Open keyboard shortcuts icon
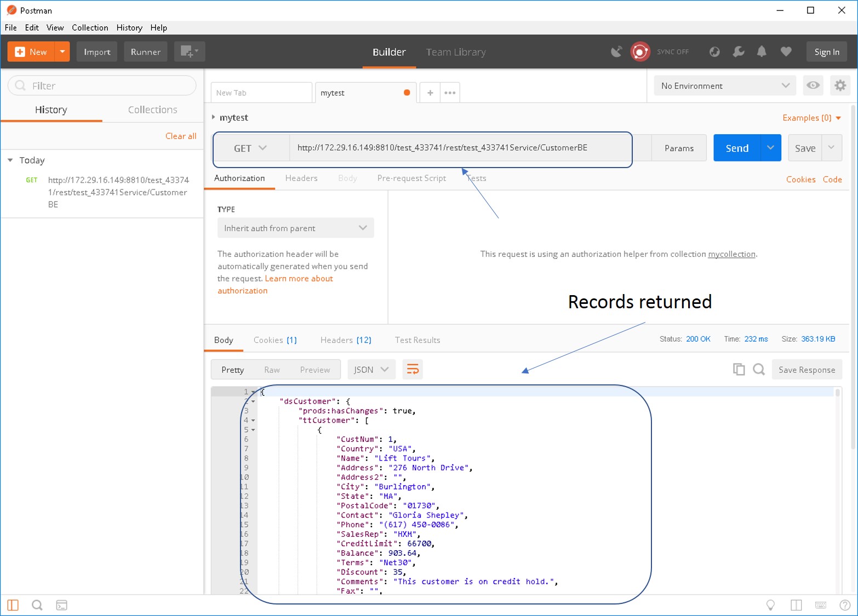This screenshot has width=858, height=616. point(821,605)
